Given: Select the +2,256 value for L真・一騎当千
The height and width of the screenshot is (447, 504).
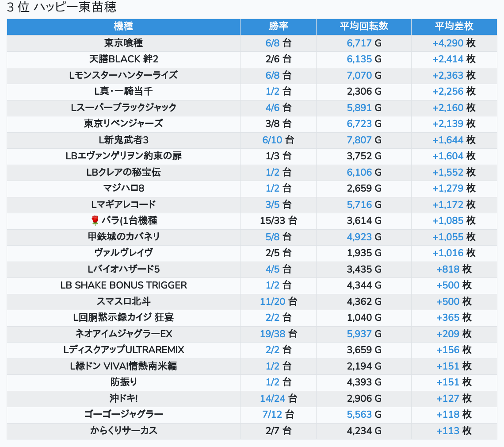Looking at the screenshot, I should pos(447,91).
